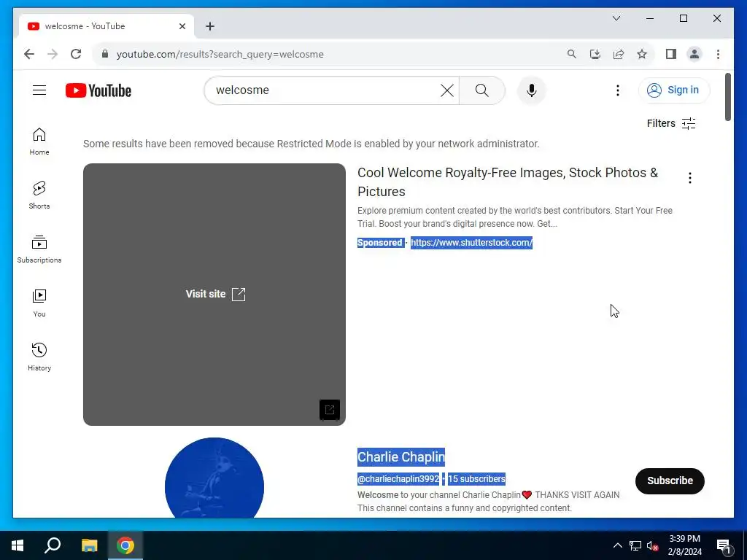This screenshot has height=560, width=747.
Task: Click the 15 subscribers text
Action: coord(476,479)
